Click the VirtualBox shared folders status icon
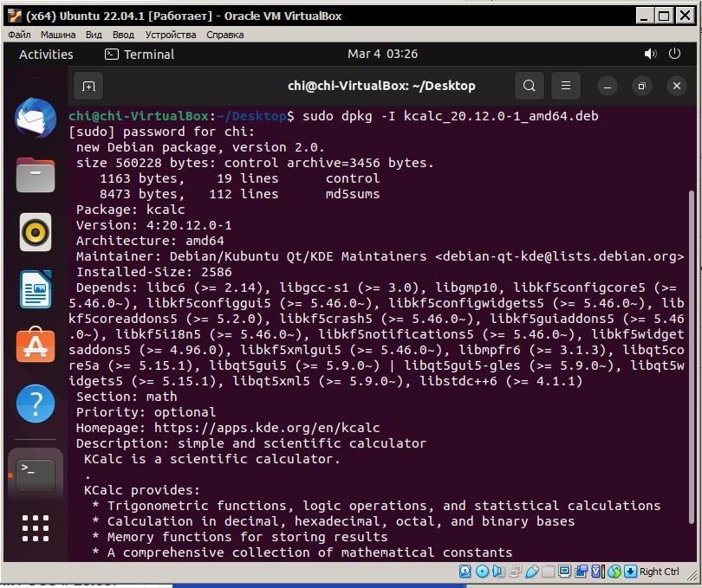702x588 pixels. click(548, 572)
